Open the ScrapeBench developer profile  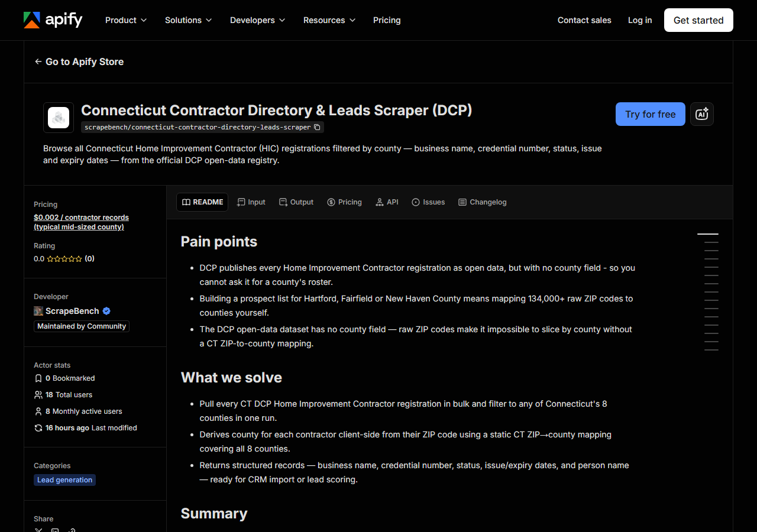pos(72,311)
